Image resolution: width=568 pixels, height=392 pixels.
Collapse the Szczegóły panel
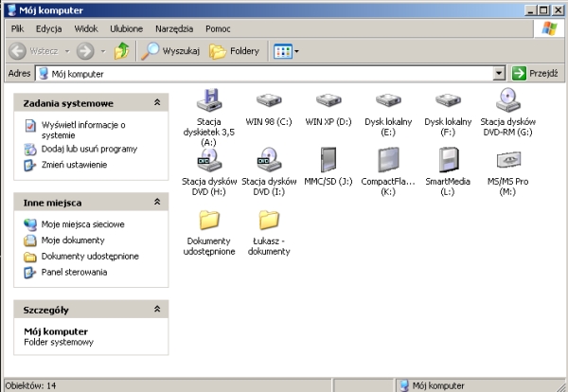[157, 310]
